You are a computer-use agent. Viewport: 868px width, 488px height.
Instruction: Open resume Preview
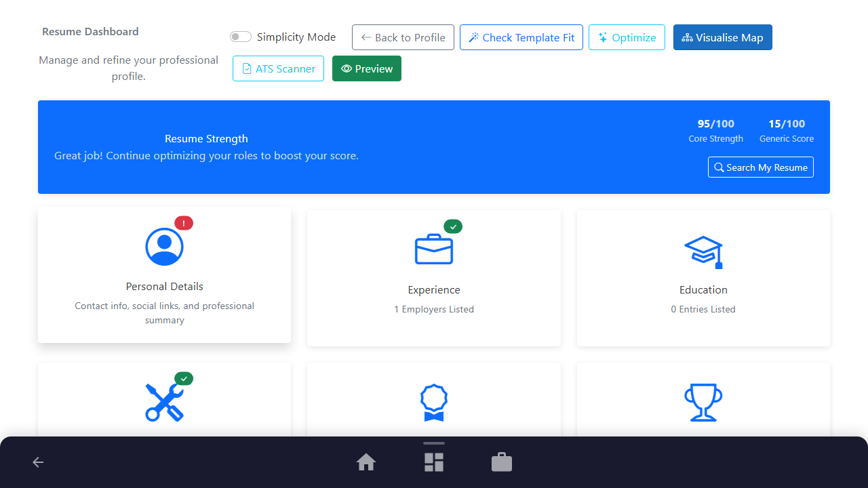click(367, 68)
